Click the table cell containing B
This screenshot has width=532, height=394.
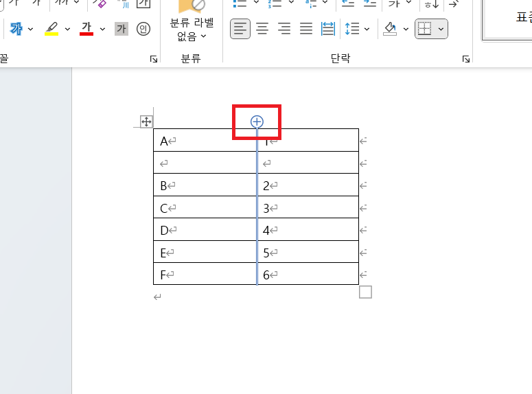coord(205,185)
